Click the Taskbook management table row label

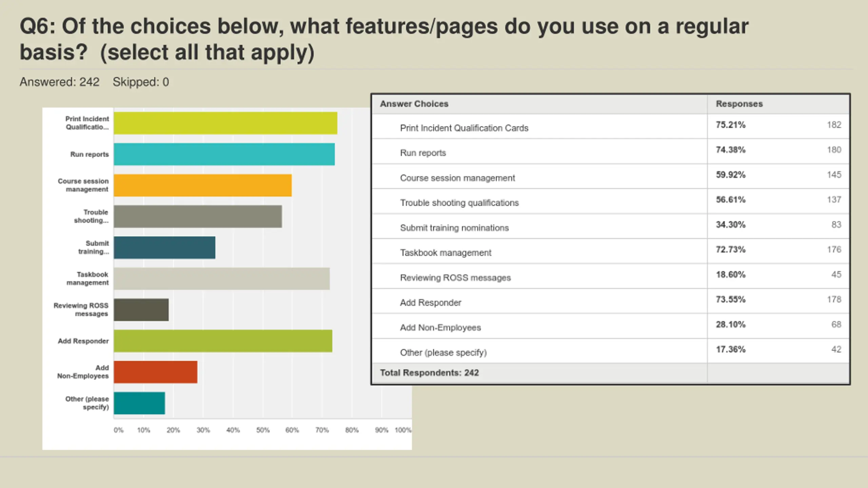coord(446,253)
